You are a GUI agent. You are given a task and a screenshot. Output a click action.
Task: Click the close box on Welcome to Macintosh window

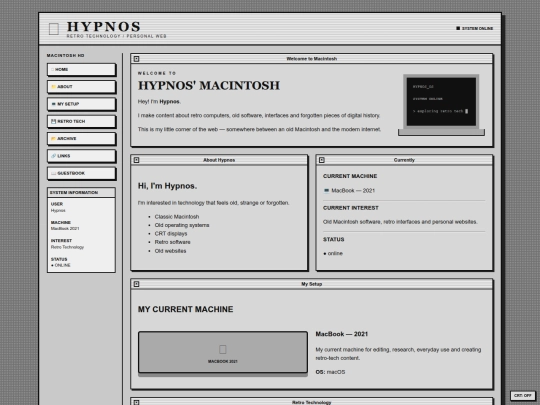[x=136, y=59]
